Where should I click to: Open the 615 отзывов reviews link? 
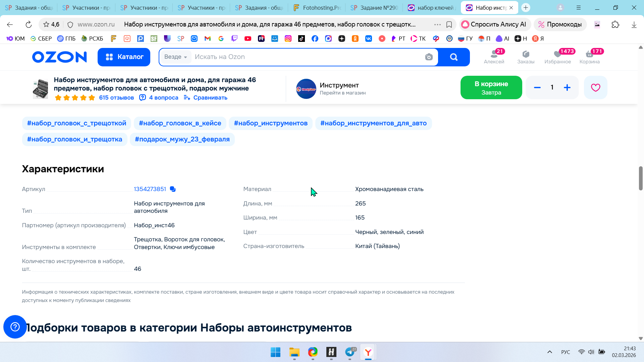tap(116, 98)
